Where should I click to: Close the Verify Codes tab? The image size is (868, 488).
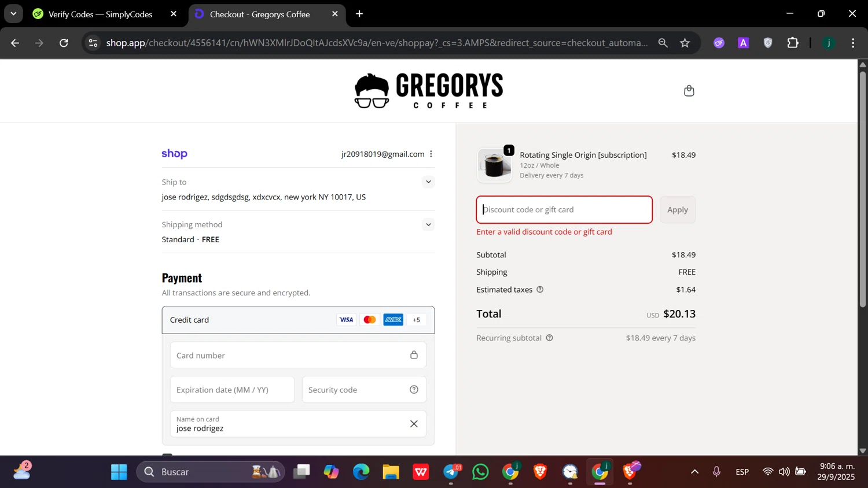[173, 14]
